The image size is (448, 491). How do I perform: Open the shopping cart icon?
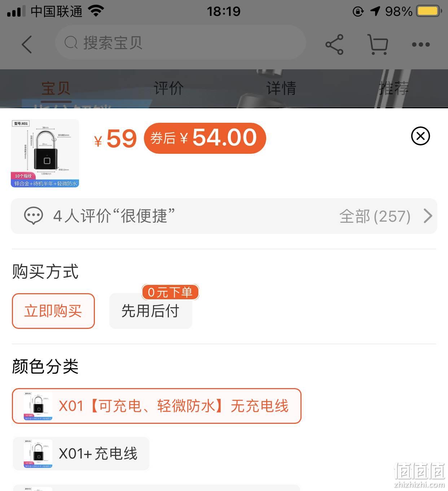(378, 44)
